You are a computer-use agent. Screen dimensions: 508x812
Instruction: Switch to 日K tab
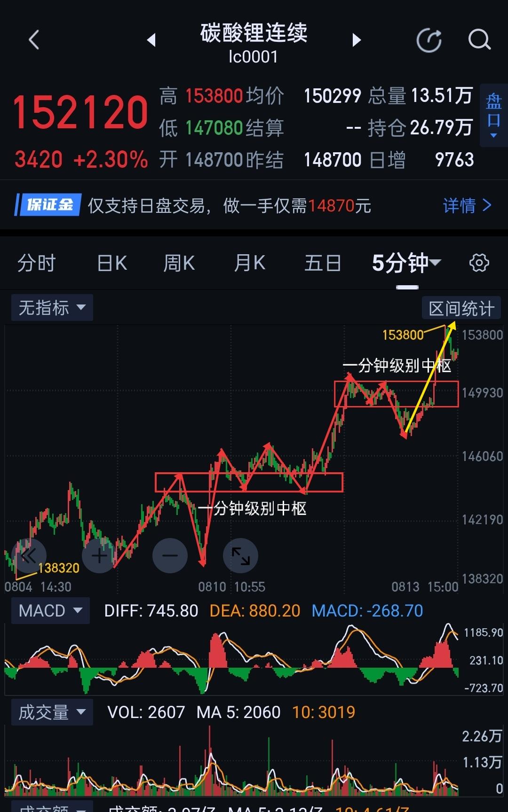pyautogui.click(x=112, y=263)
